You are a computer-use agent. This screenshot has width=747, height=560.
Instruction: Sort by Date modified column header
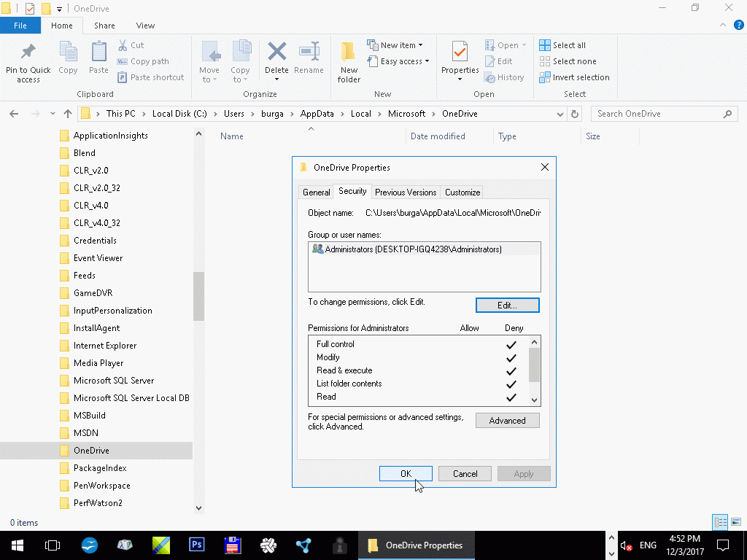(x=438, y=136)
